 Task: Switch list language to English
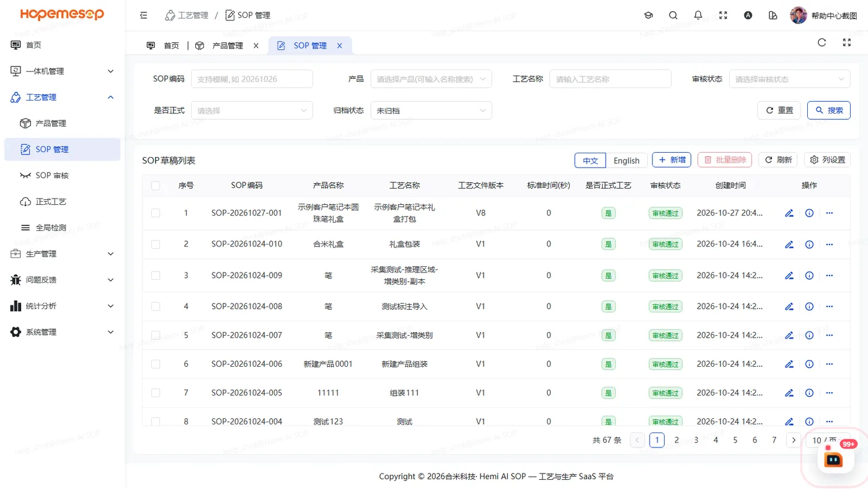coord(626,160)
